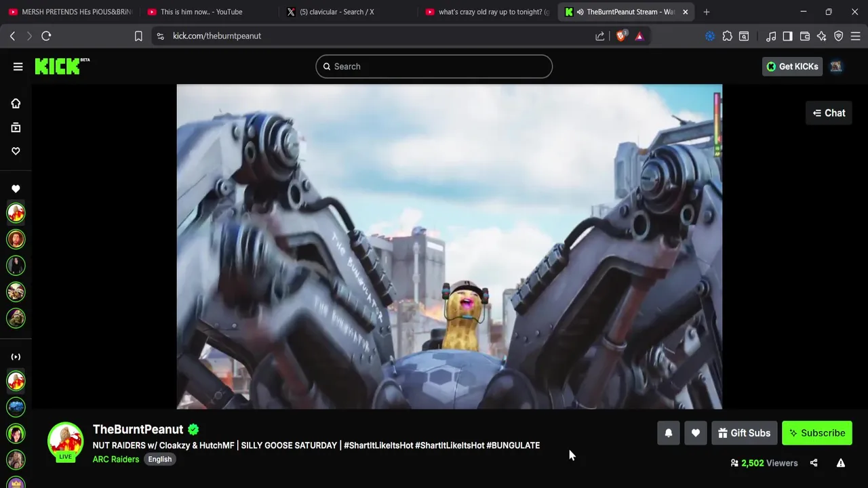Go to the Kick Home sidebar icon
Screen dimensions: 868x488
click(16, 104)
